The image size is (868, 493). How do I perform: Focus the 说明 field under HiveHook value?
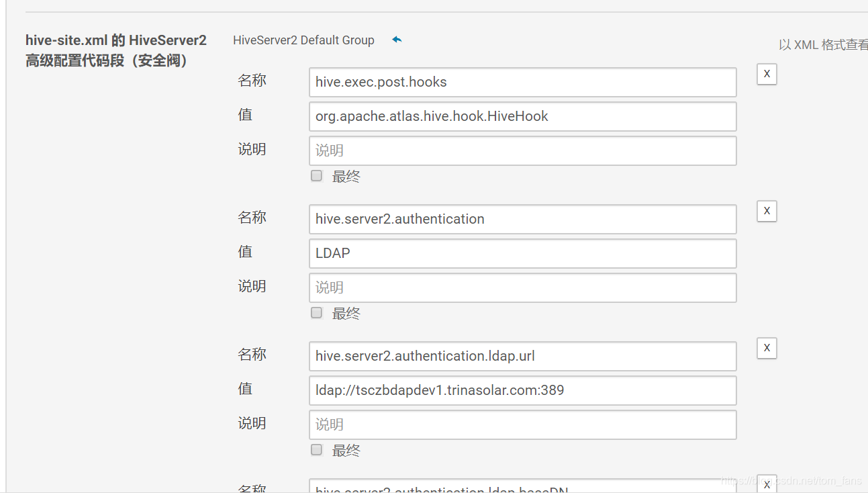(x=523, y=150)
